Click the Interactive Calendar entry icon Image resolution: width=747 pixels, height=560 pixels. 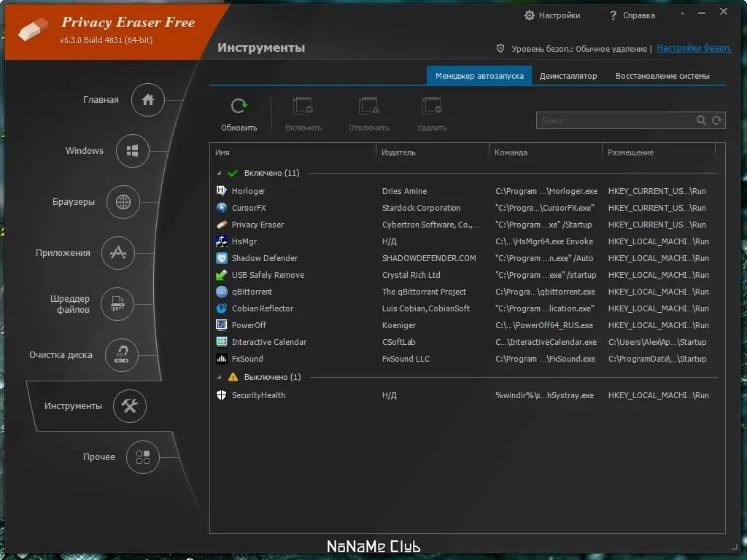point(222,342)
